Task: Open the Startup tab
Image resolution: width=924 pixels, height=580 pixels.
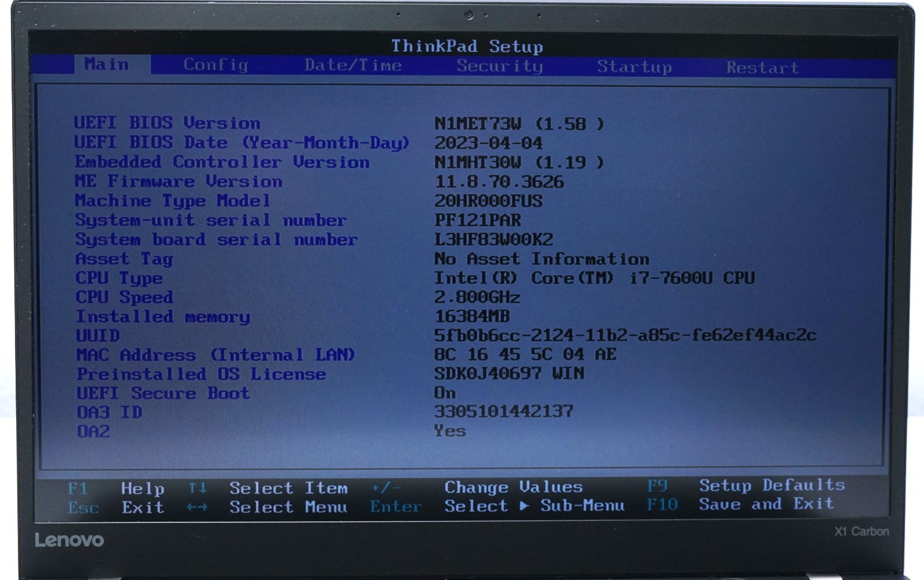Action: (634, 67)
